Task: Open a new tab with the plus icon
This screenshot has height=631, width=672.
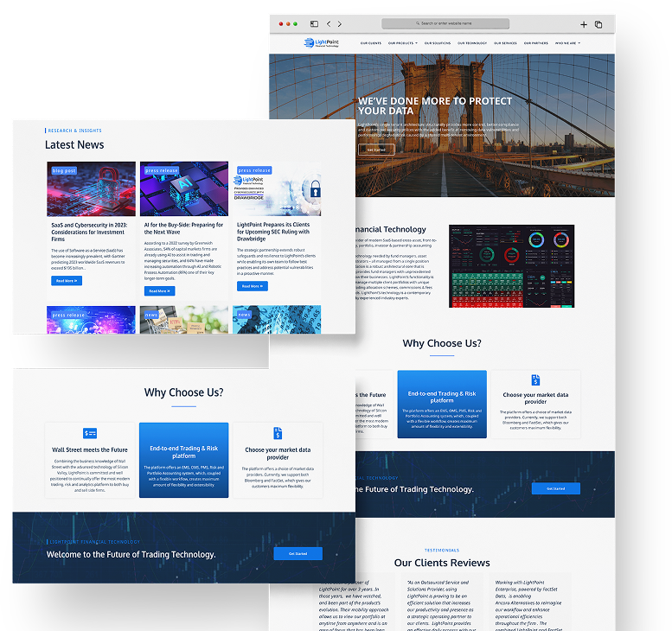Action: pyautogui.click(x=584, y=24)
